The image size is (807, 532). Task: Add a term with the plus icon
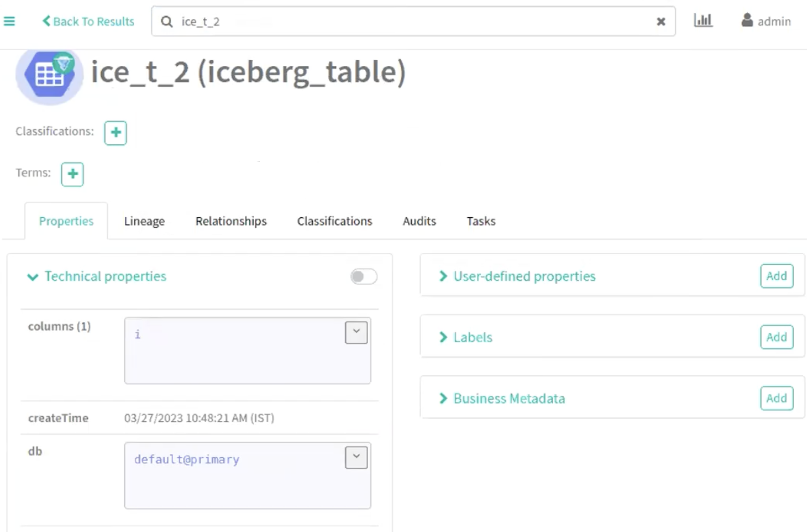coord(72,174)
